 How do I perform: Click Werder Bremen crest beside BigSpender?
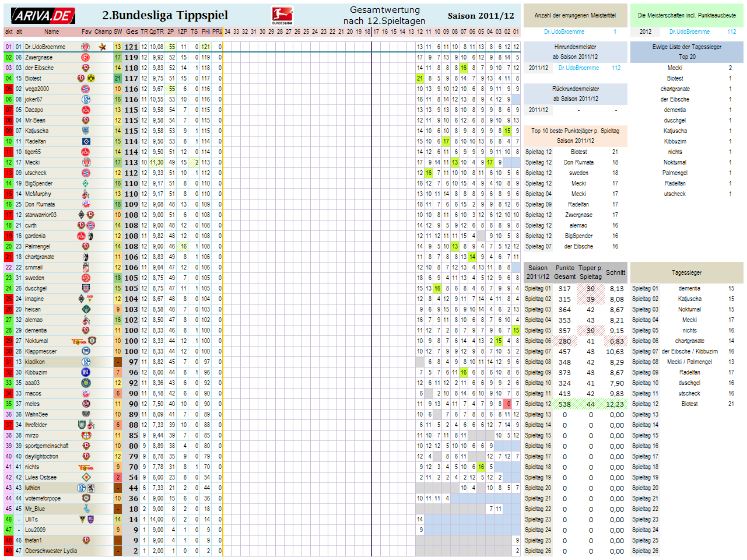(86, 183)
